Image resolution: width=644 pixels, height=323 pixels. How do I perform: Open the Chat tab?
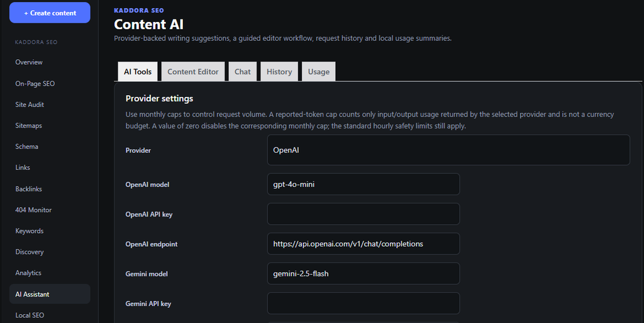click(x=242, y=72)
